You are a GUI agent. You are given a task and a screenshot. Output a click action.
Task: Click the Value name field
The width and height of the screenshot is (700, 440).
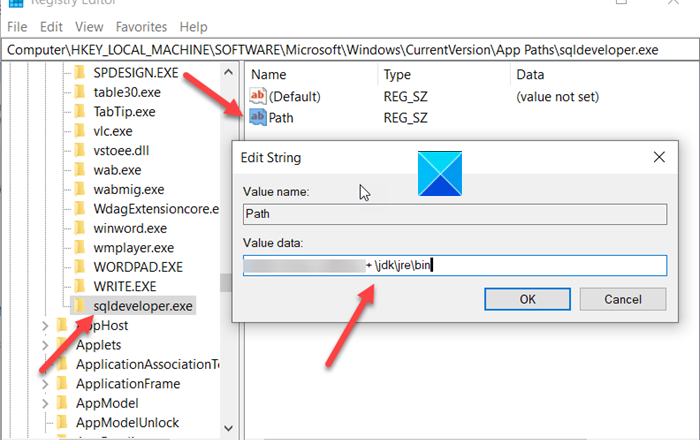click(455, 214)
